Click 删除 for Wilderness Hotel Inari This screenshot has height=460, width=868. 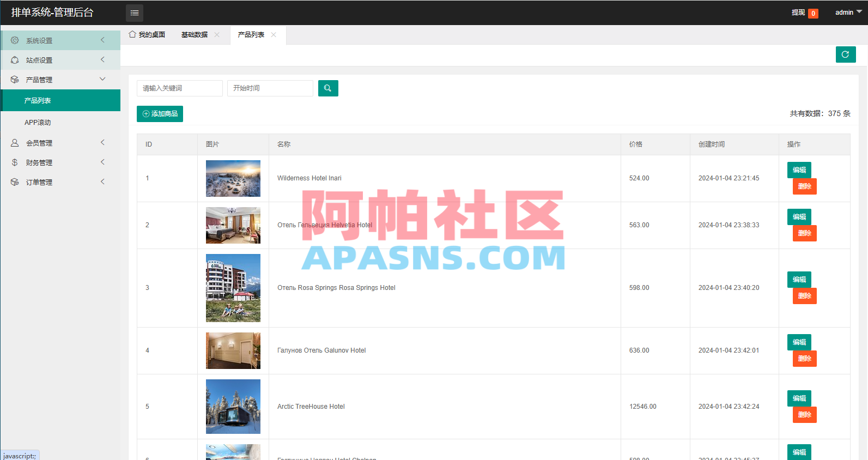805,186
